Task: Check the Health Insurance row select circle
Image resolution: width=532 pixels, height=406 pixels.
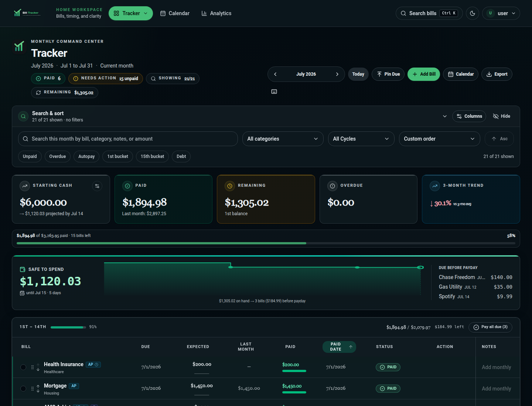Action: point(23,367)
